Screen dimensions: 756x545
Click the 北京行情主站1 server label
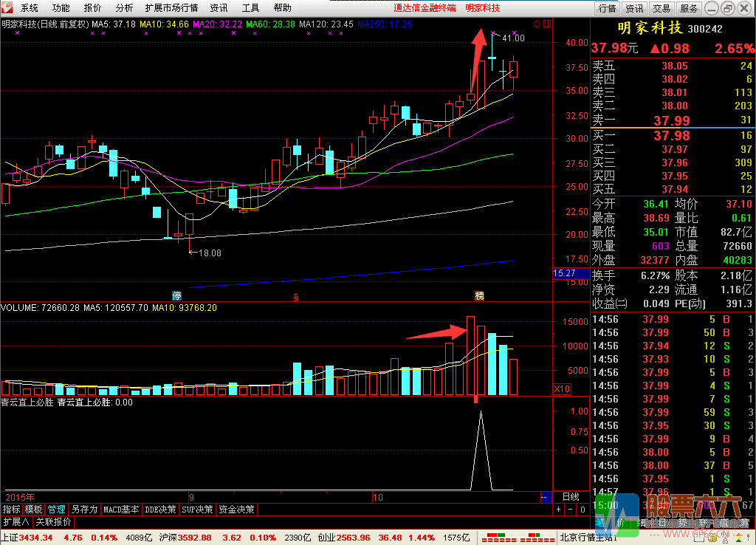tap(588, 538)
